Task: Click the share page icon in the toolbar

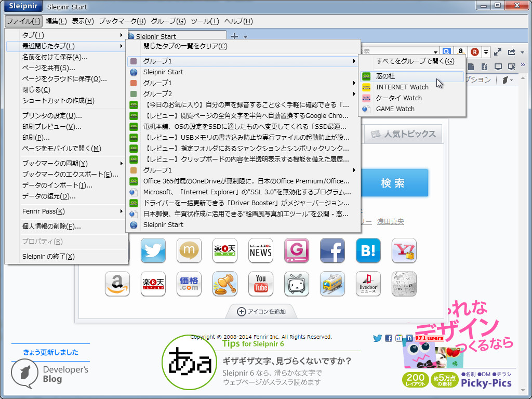Action: point(511,51)
